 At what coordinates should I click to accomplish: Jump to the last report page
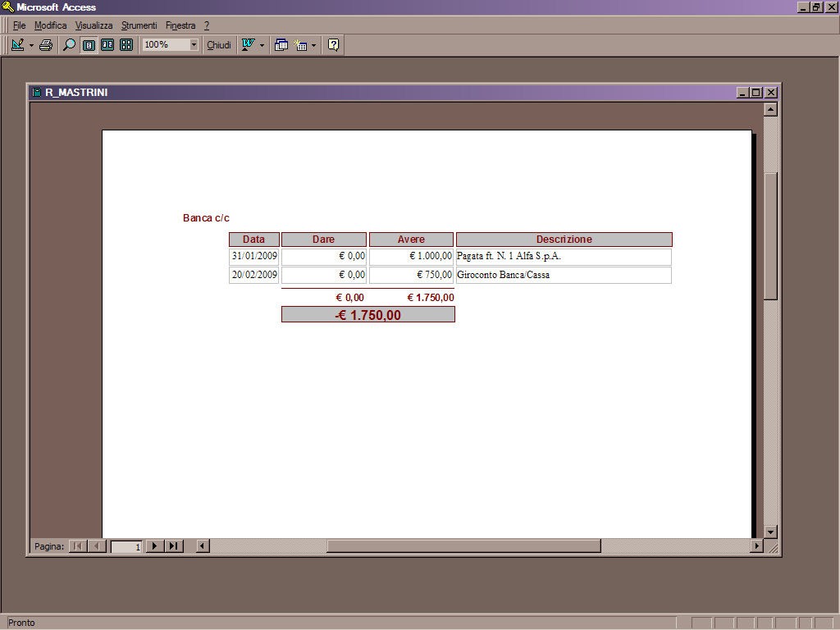[x=173, y=546]
